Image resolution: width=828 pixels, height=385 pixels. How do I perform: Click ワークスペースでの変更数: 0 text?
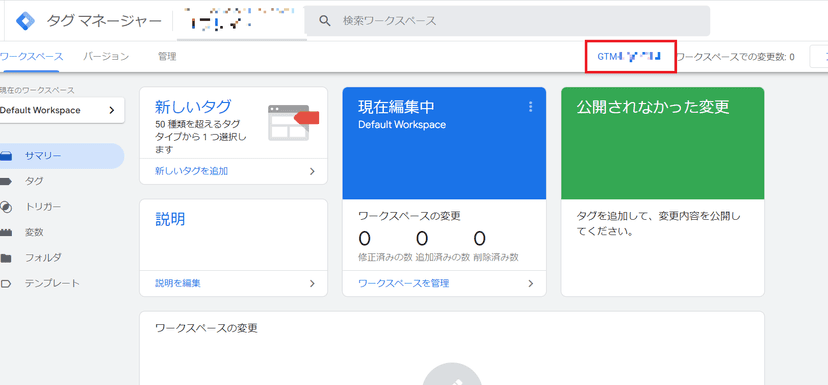point(736,57)
